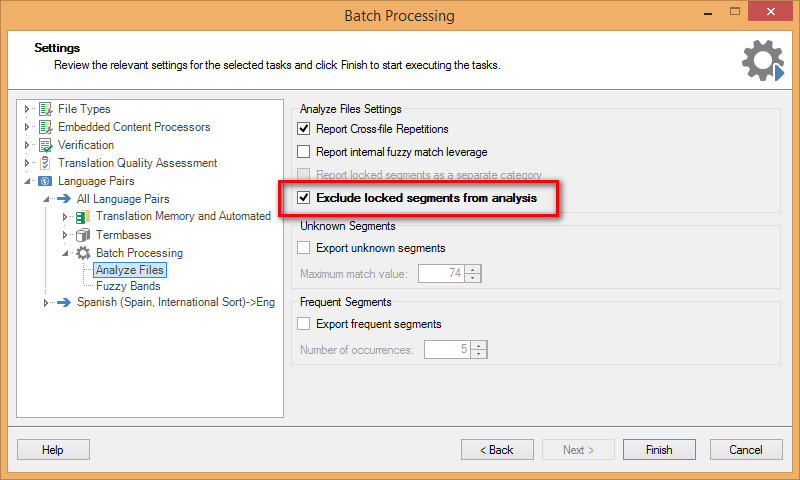Screen dimensions: 800x480
Task: Click the Language Pairs node icon
Action: pyautogui.click(x=45, y=181)
